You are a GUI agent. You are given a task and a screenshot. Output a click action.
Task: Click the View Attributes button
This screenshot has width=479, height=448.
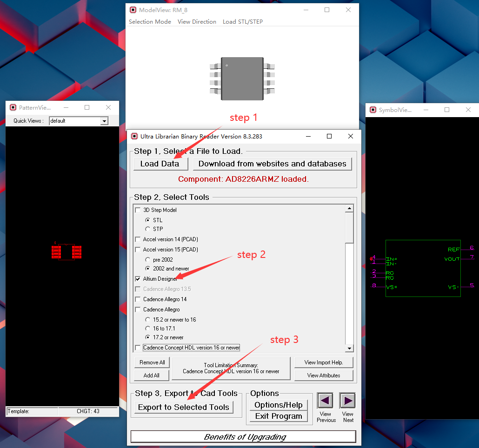(324, 376)
